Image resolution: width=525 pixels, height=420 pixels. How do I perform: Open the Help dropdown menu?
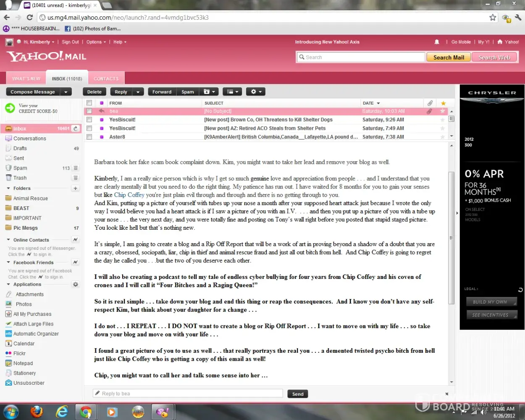pyautogui.click(x=120, y=42)
